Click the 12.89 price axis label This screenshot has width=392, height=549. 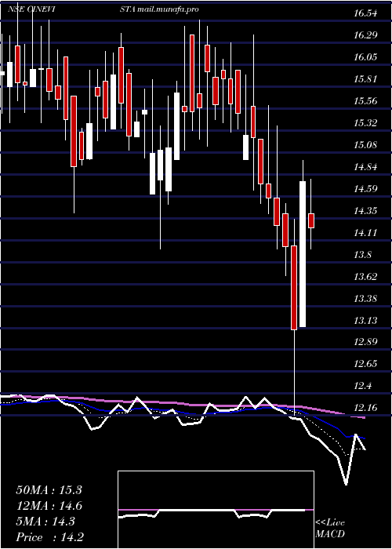point(365,342)
